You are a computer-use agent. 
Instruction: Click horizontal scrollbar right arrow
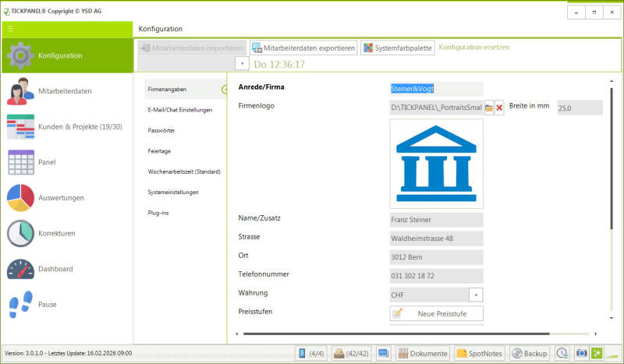click(x=596, y=334)
